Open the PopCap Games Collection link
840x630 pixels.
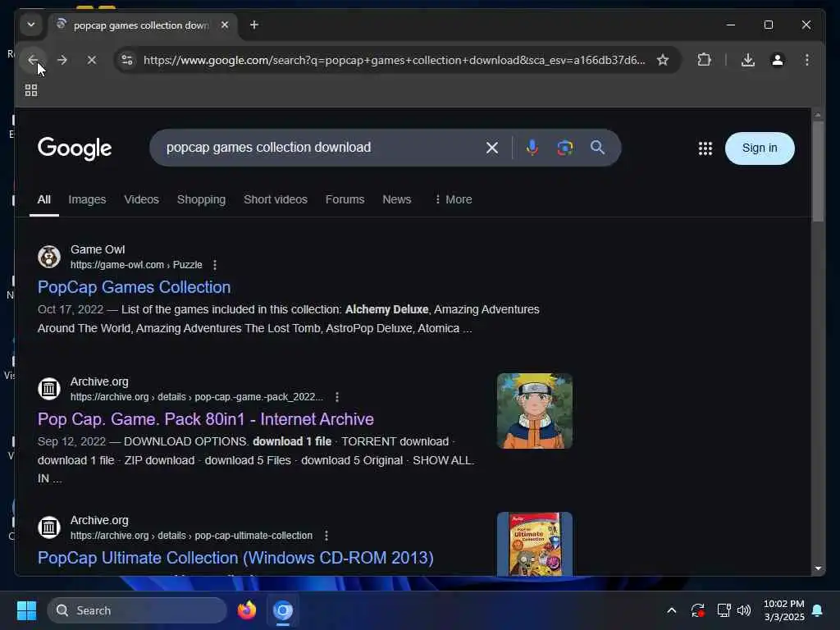(134, 287)
